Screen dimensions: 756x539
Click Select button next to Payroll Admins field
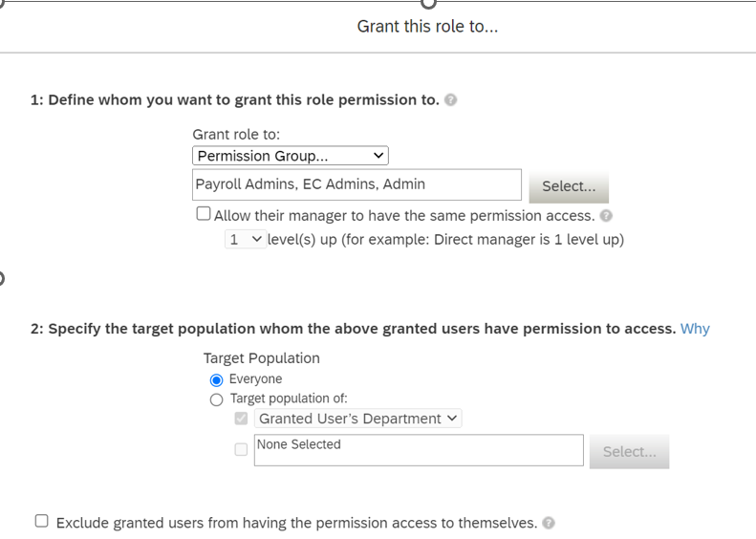click(569, 186)
